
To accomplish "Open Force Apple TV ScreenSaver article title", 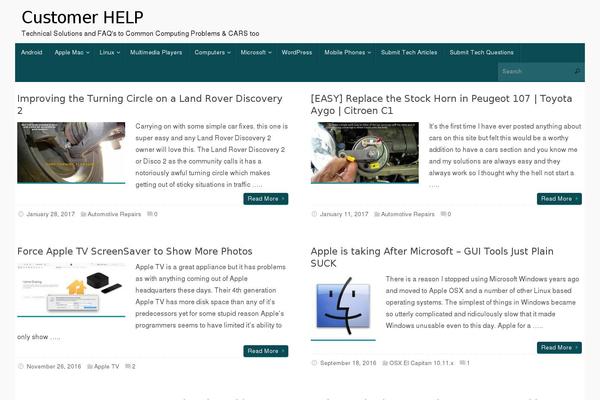I will (135, 251).
